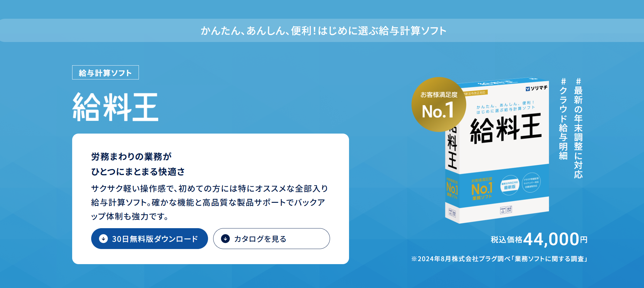The height and width of the screenshot is (288, 644).
Task: Click the 労務まわりの業務が heading
Action: 131,157
